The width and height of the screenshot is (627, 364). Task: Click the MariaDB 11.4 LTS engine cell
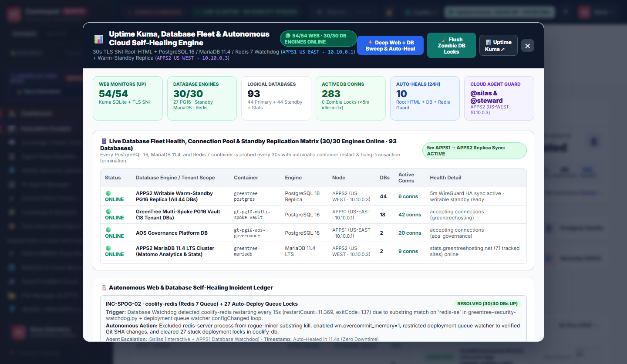[300, 251]
